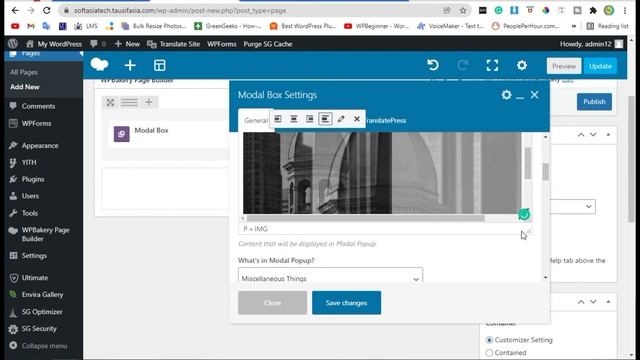The image size is (640, 360).
Task: Align image center in floating toolbar
Action: (293, 119)
